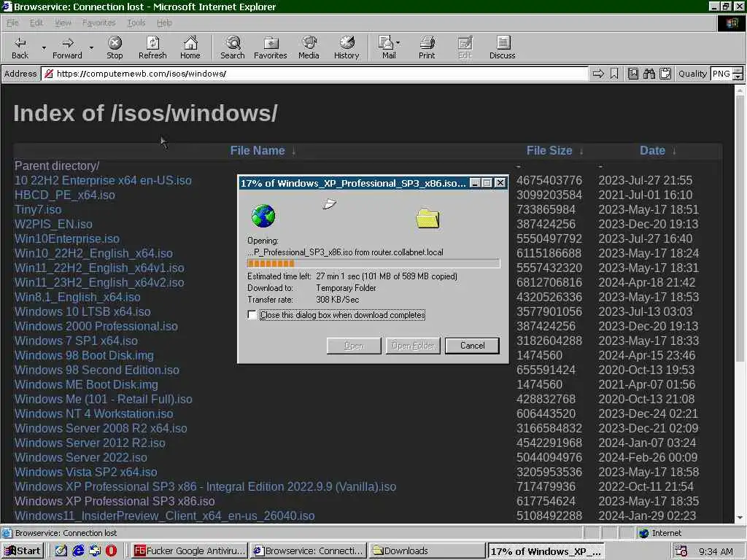Go to the Home page
The width and height of the screenshot is (747, 560).
(190, 47)
